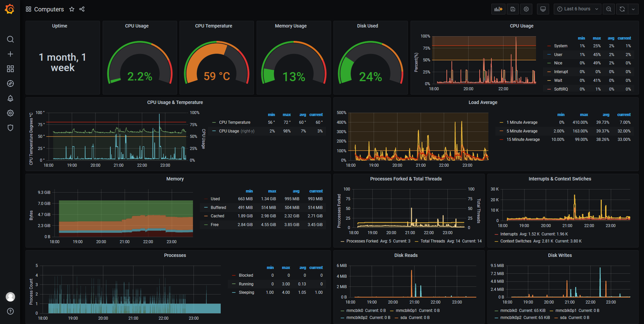
Task: Cycle view mode with monitor icon
Action: (543, 9)
